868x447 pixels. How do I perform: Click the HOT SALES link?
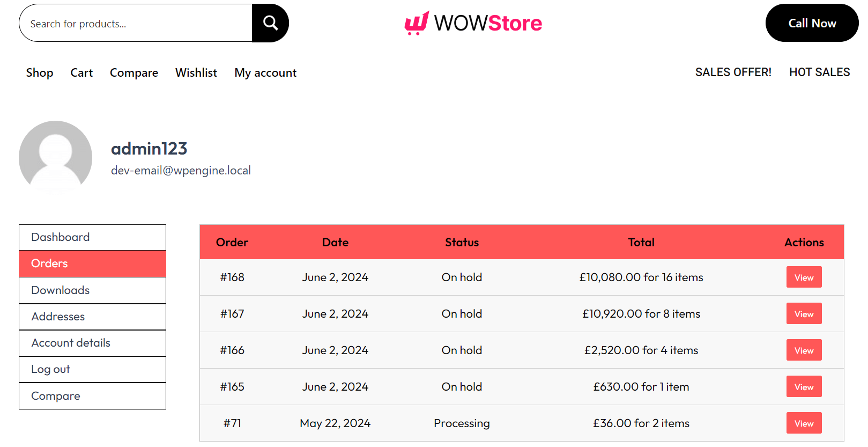point(819,72)
